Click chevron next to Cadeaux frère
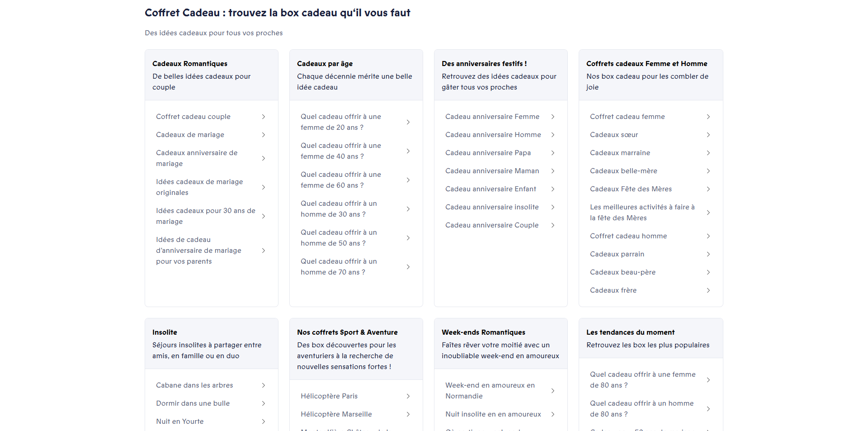 (x=708, y=290)
